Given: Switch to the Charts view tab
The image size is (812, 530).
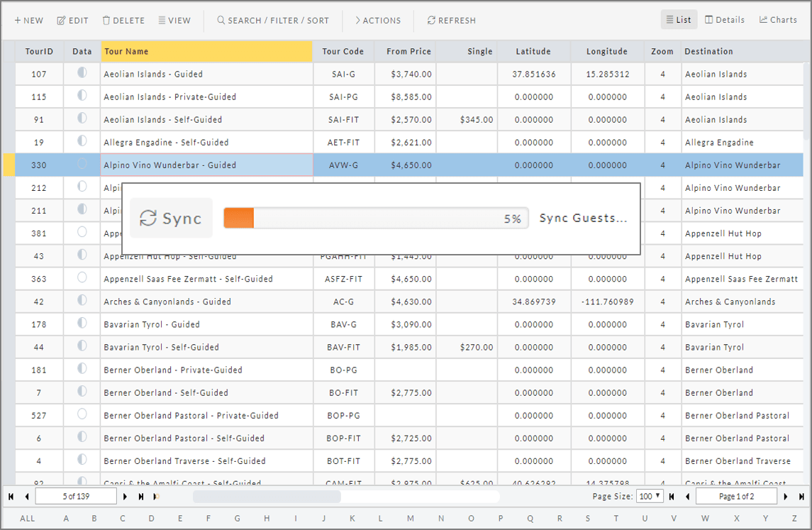Looking at the screenshot, I should click(x=778, y=20).
